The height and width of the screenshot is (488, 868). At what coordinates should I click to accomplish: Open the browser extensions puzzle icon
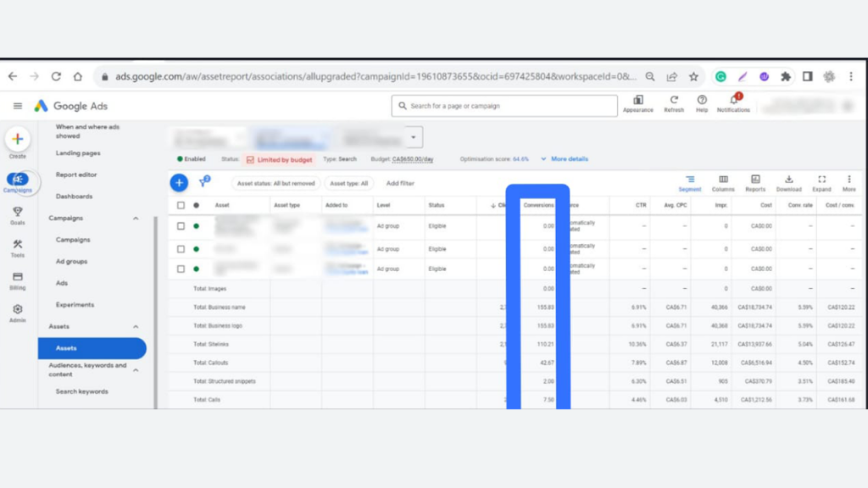(x=786, y=76)
